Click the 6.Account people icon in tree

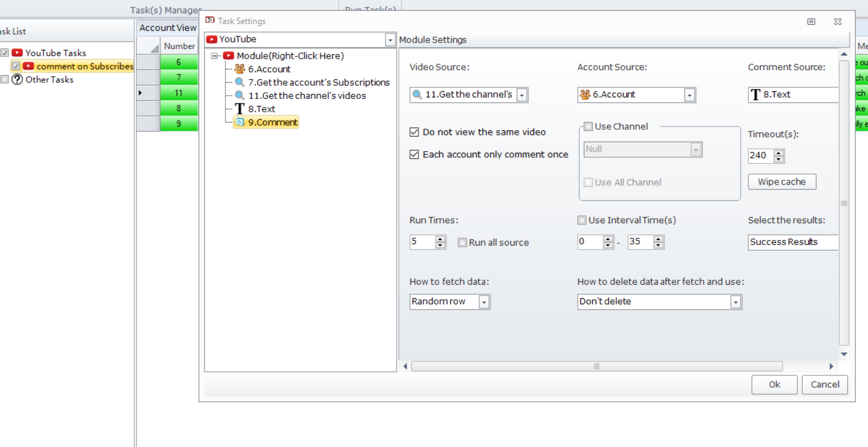click(x=240, y=69)
